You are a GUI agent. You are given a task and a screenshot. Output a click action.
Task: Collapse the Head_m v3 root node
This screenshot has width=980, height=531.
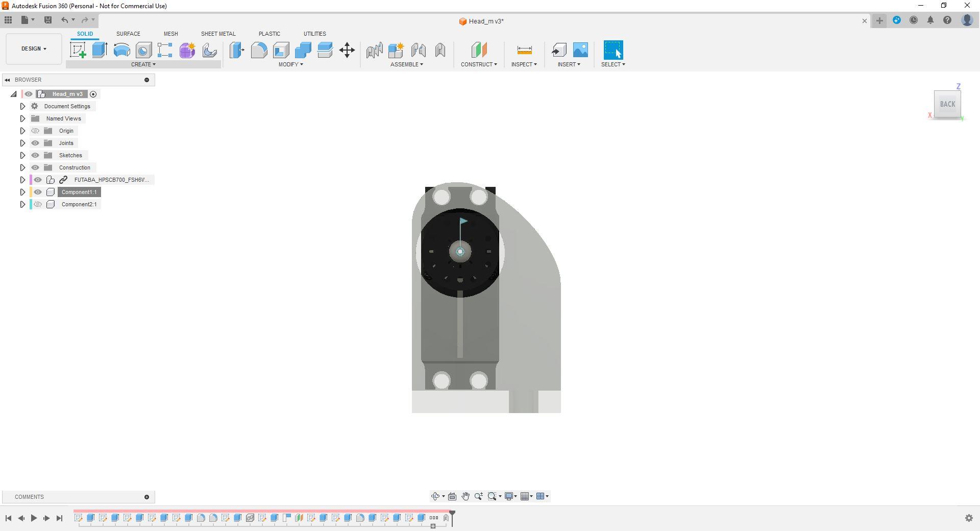click(14, 94)
